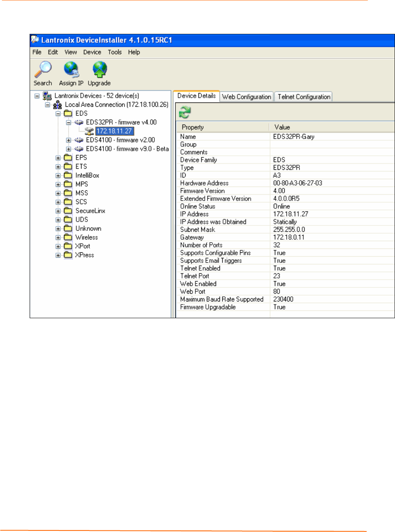Click the EPS folder icon
Image resolution: width=395 pixels, height=532 pixels.
[x=68, y=158]
